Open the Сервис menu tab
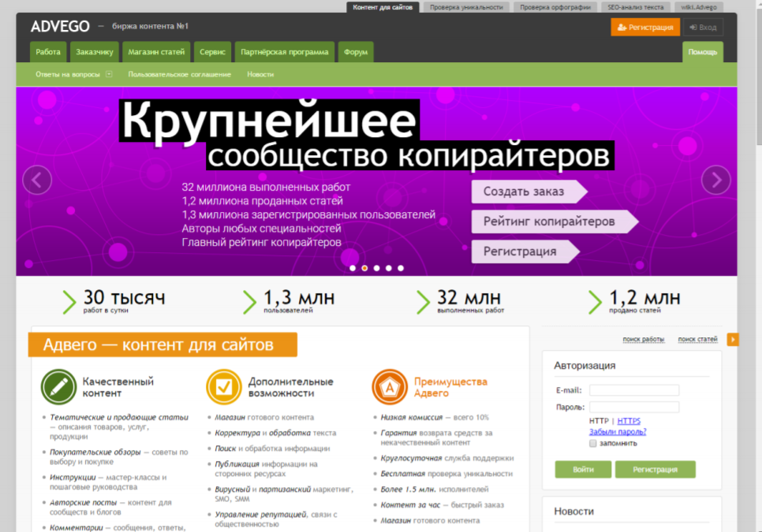This screenshot has height=532, width=762. (x=212, y=52)
